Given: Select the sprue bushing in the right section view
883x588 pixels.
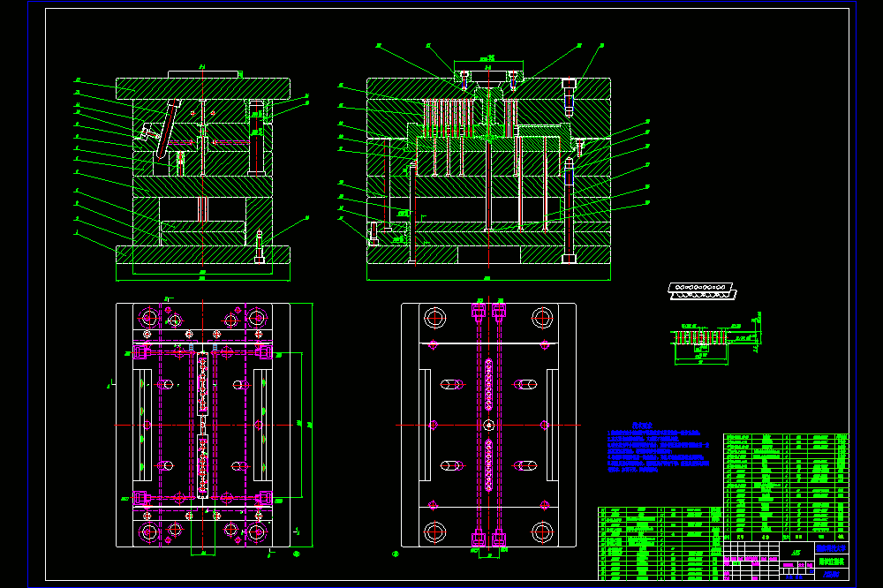Looking at the screenshot, I should 488,107.
